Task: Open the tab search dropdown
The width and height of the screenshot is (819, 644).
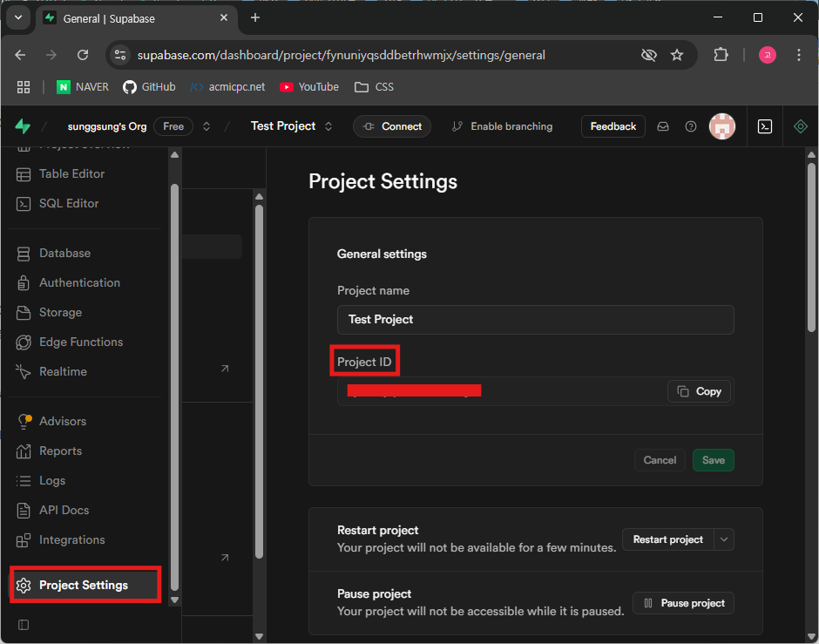Action: [18, 17]
